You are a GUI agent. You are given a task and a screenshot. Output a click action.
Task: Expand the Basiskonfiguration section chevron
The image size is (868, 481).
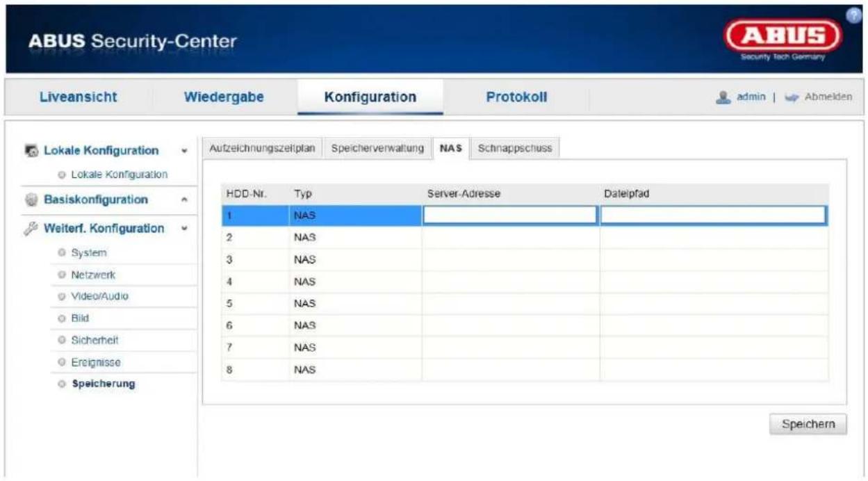click(184, 200)
